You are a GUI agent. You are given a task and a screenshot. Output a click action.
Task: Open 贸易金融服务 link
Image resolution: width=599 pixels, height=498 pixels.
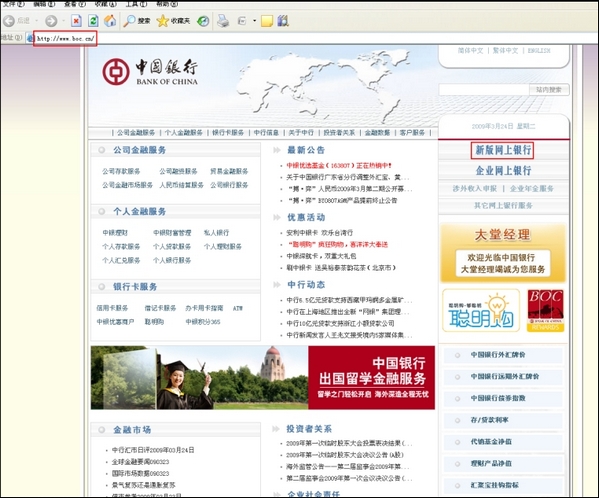pyautogui.click(x=229, y=171)
